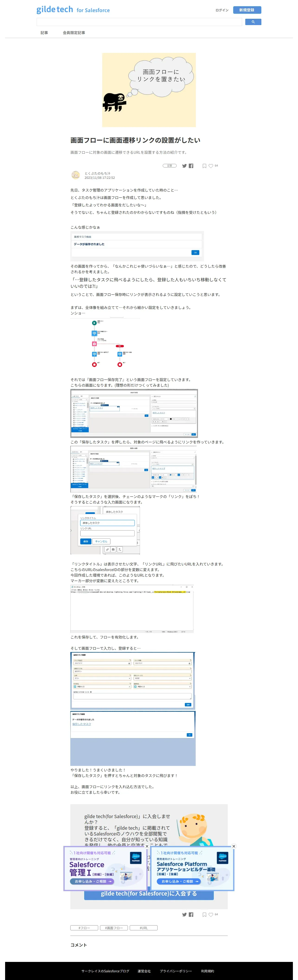This screenshot has width=298, height=980.
Task: Open プライバシーポリシー footer link
Action: pos(176,971)
